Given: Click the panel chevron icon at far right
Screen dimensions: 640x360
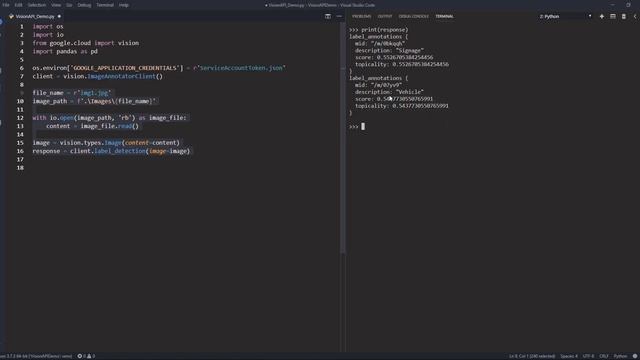Looking at the screenshot, I should point(635,16).
